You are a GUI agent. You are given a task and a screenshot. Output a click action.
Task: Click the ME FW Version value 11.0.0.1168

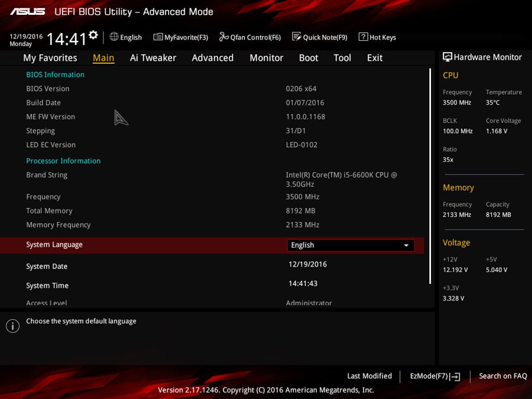tap(306, 116)
